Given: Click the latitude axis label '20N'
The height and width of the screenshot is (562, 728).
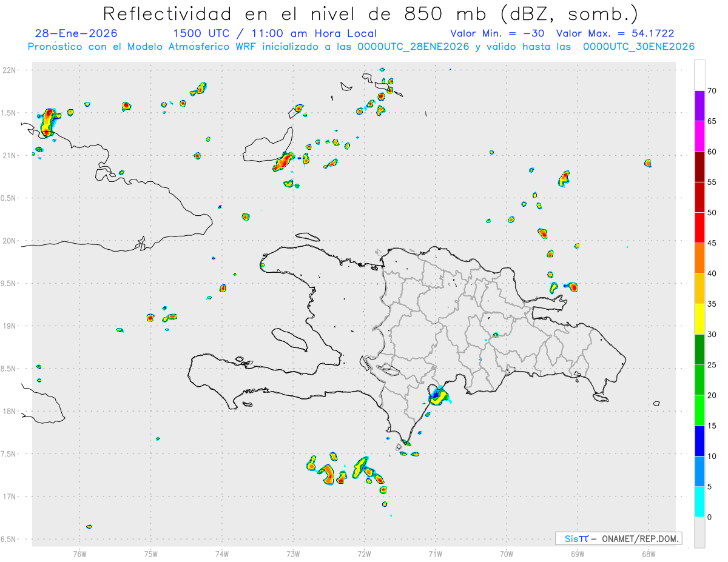Looking at the screenshot, I should pyautogui.click(x=10, y=241).
